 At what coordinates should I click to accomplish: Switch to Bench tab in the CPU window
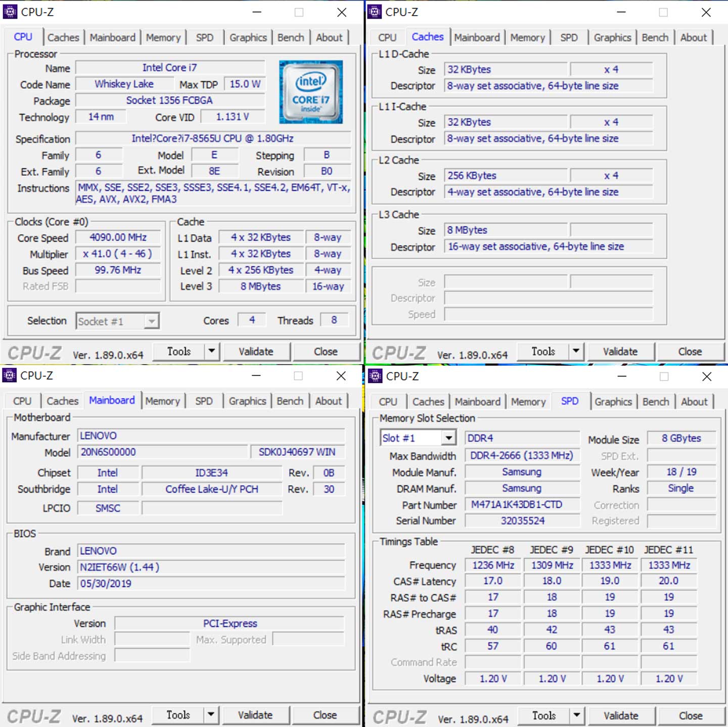(x=291, y=37)
